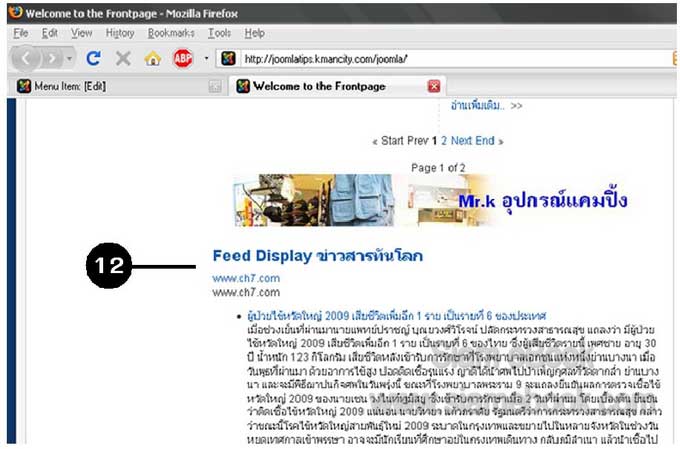This screenshot has height=449, width=680.
Task: Click the Next pagination link
Action: 461,141
